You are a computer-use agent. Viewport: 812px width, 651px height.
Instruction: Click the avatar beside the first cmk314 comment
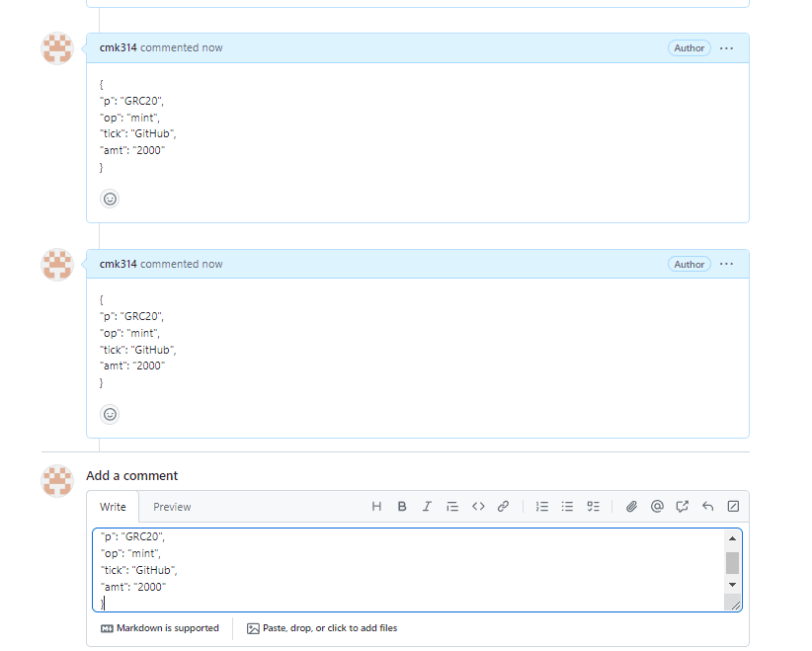57,48
